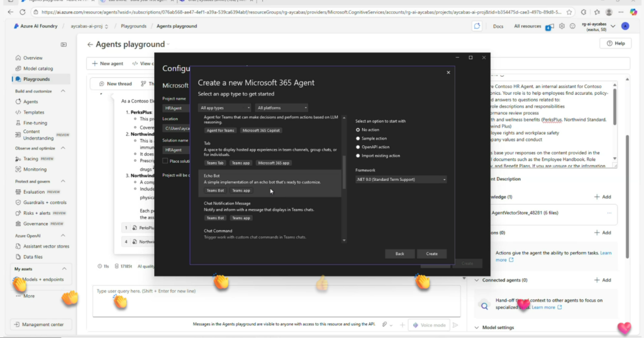Open Overview in the left sidebar
Viewport: 644px width, 338px height.
click(x=32, y=58)
